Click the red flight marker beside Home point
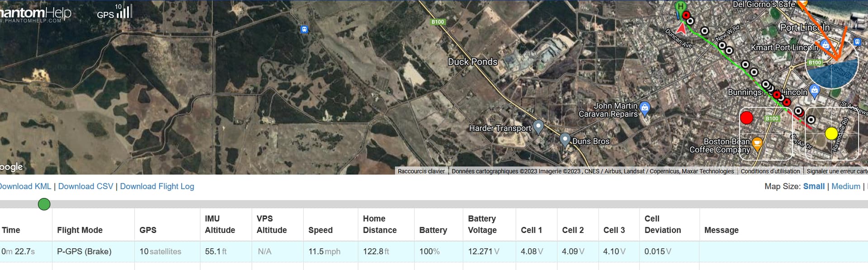868x270 pixels. tap(686, 16)
